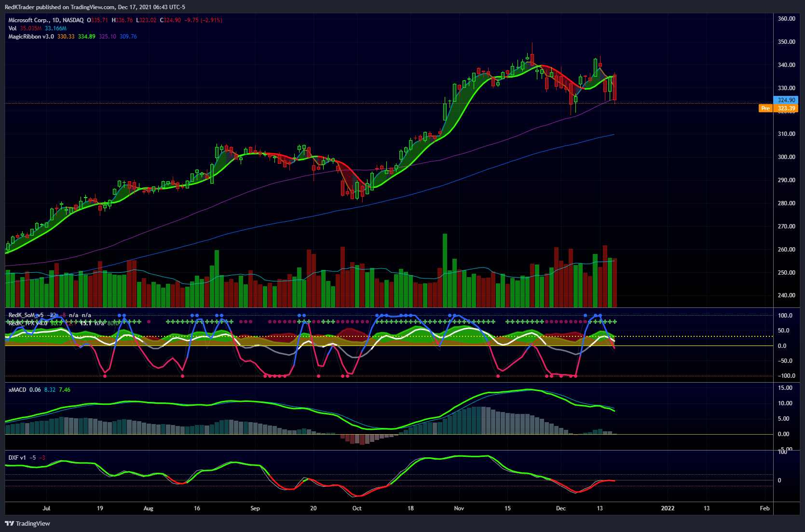Click the -100.0 label on TPX scale
The width and height of the screenshot is (805, 532).
787,376
